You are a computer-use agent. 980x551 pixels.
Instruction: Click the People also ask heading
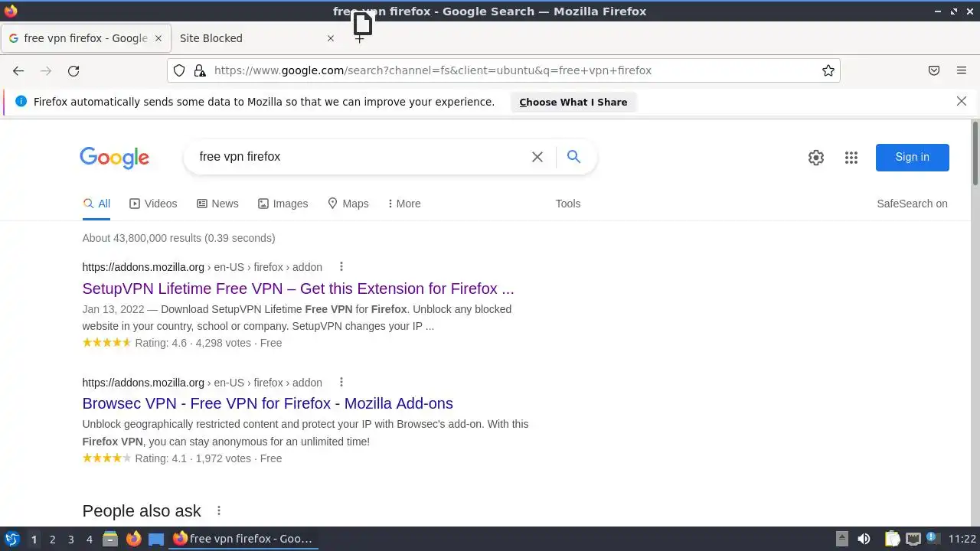[x=142, y=510]
